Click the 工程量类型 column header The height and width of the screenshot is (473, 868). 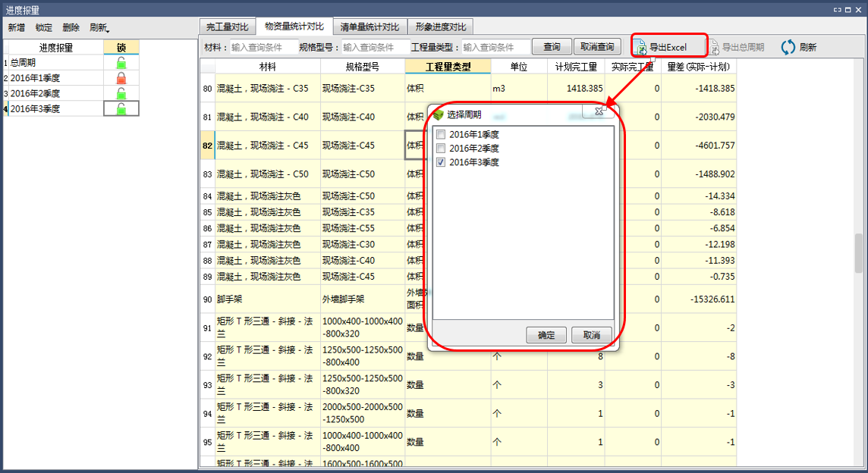tap(448, 67)
